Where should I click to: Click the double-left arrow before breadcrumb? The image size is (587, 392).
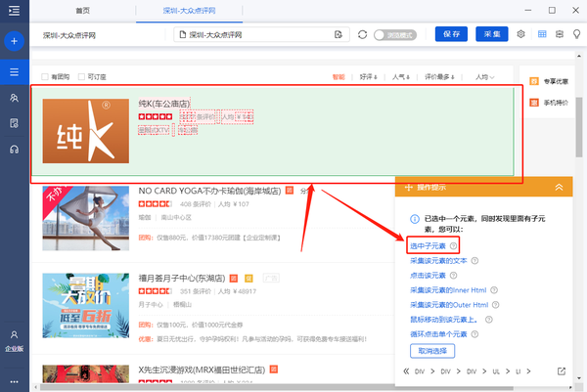tap(406, 371)
